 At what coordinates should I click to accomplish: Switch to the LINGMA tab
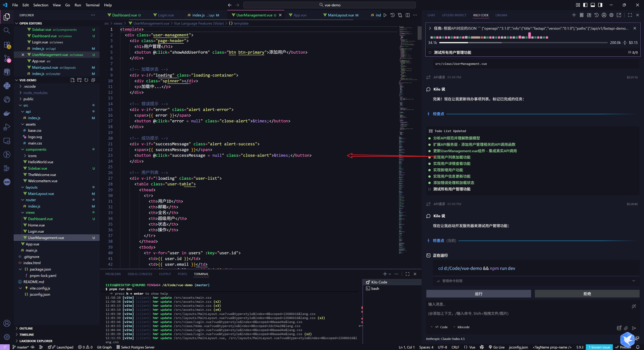point(501,15)
